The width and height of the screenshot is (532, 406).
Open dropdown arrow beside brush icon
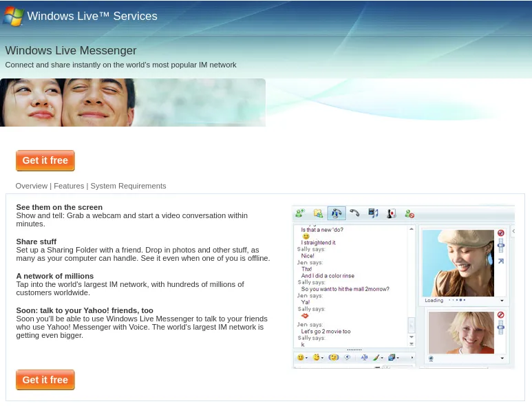pos(382,358)
